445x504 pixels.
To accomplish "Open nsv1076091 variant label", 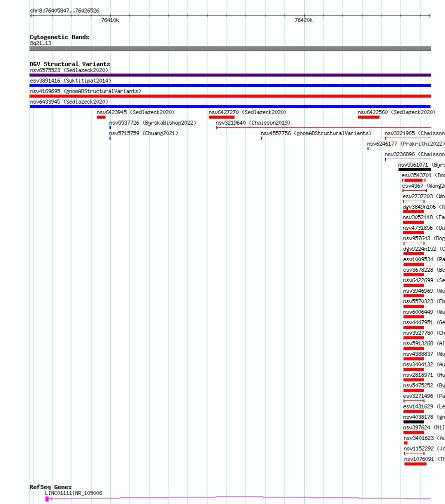I will [424, 459].
